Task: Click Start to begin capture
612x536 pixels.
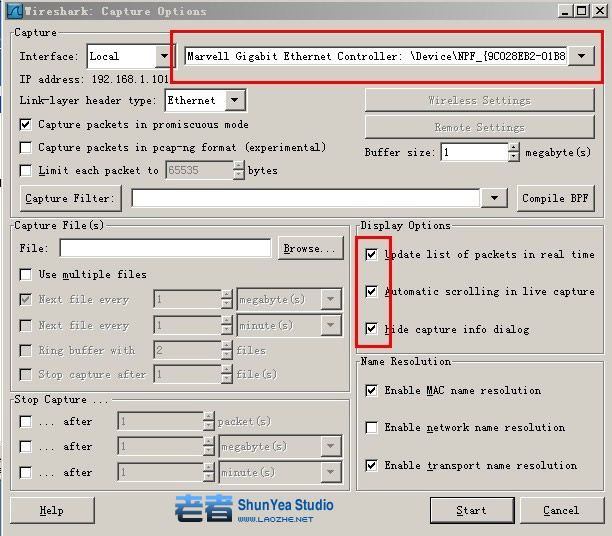Action: click(472, 510)
